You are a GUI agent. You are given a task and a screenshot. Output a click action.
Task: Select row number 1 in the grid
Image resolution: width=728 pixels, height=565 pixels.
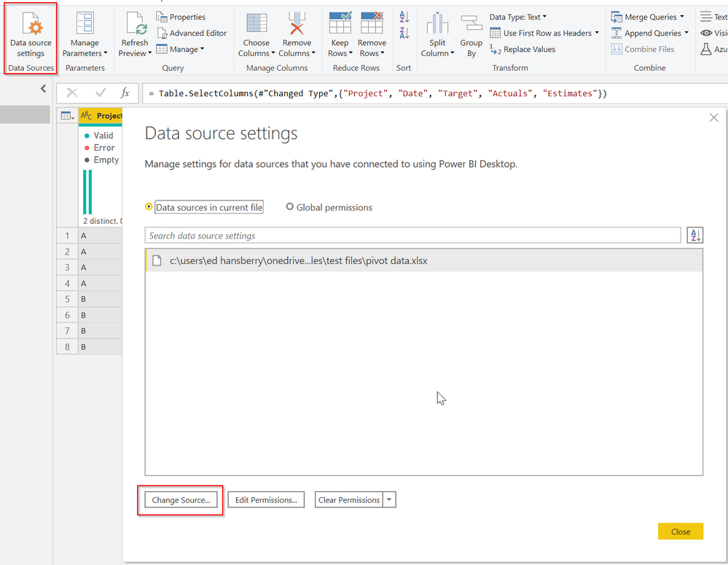tap(67, 235)
